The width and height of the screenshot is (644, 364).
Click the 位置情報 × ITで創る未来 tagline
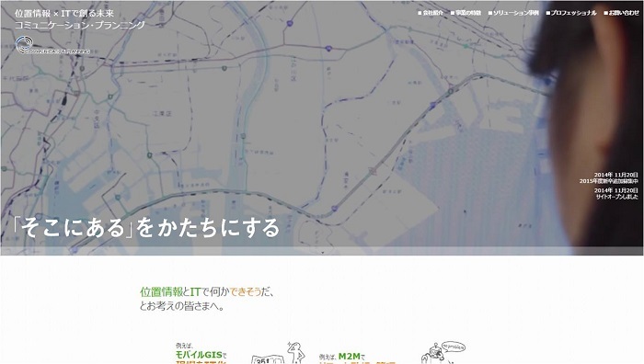pyautogui.click(x=64, y=13)
